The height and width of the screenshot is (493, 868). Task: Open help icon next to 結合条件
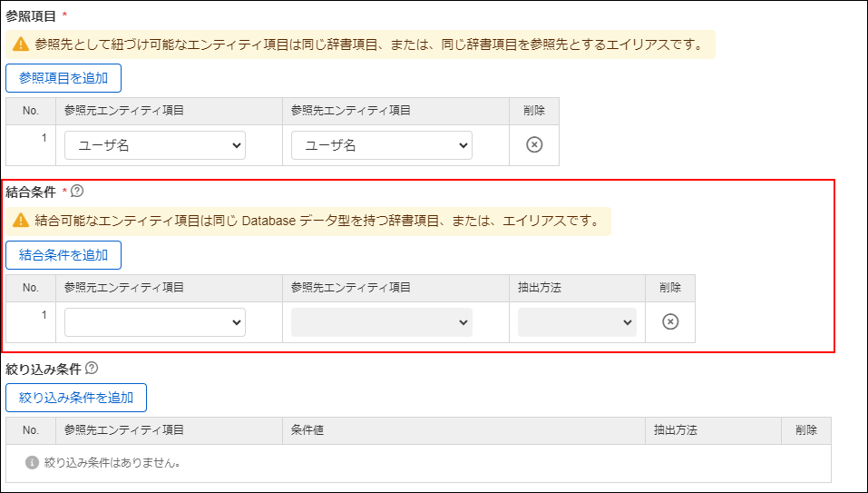pyautogui.click(x=77, y=191)
